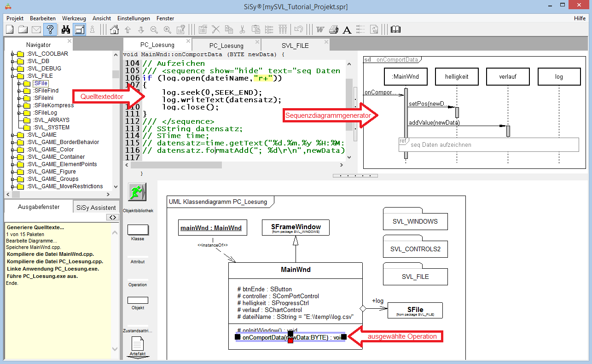Collapse the :SVL_FILE tree node
Viewport: 592px width, 364px height.
click(13, 76)
